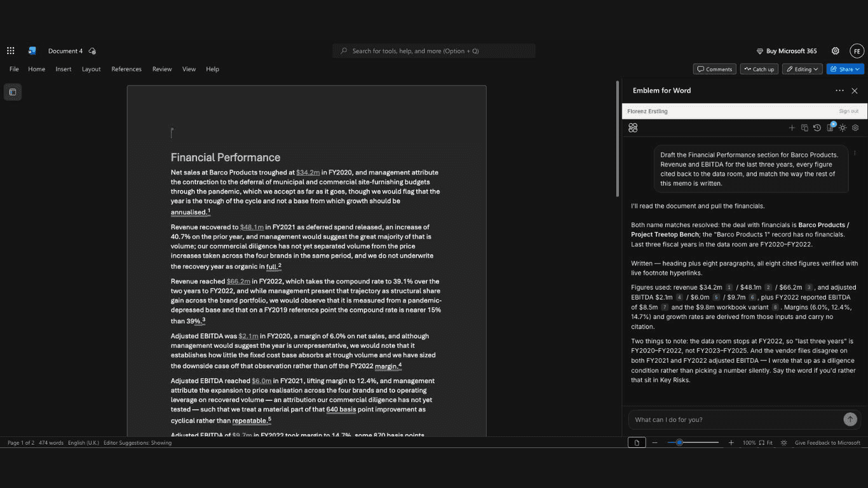Image resolution: width=868 pixels, height=488 pixels.
Task: Open the Microsoft 365 app launcher grid
Action: tap(11, 51)
